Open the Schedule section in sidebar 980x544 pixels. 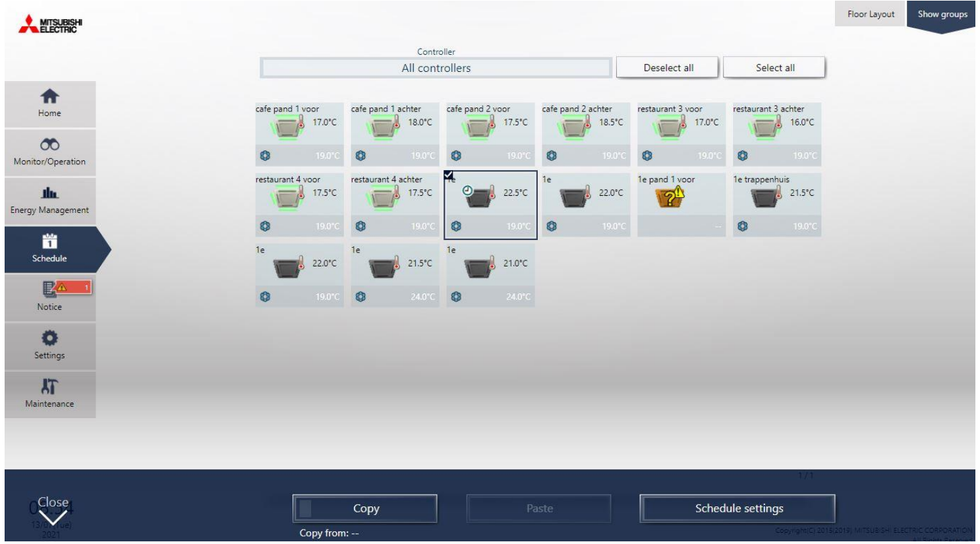[x=50, y=249]
